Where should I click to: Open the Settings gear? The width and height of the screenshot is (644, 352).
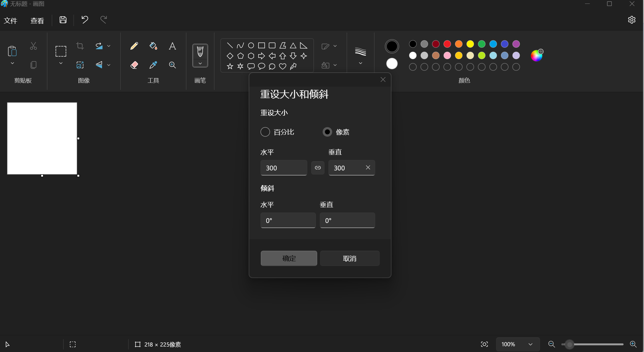[x=632, y=20]
